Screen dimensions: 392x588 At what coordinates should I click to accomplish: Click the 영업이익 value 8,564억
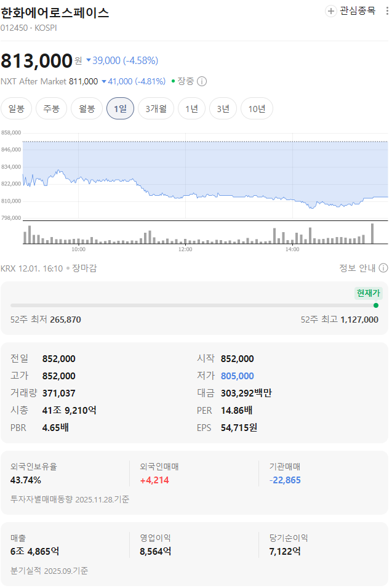point(156,552)
